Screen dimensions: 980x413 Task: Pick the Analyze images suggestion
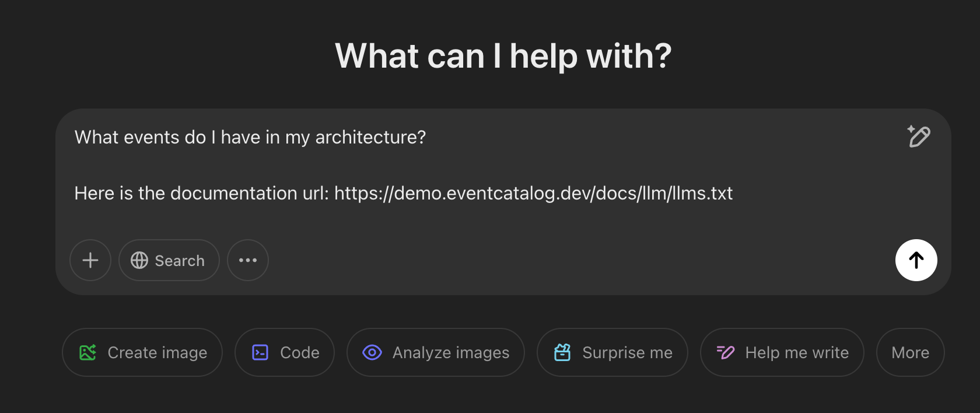450,352
